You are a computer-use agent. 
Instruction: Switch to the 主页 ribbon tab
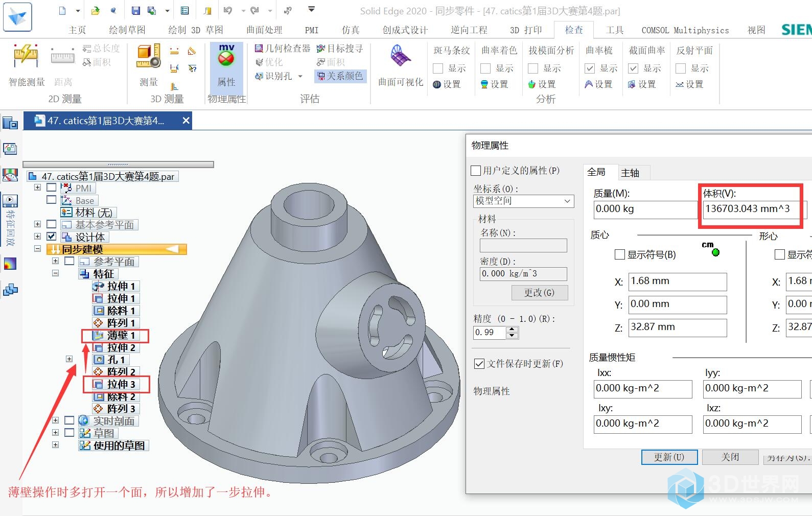click(77, 30)
